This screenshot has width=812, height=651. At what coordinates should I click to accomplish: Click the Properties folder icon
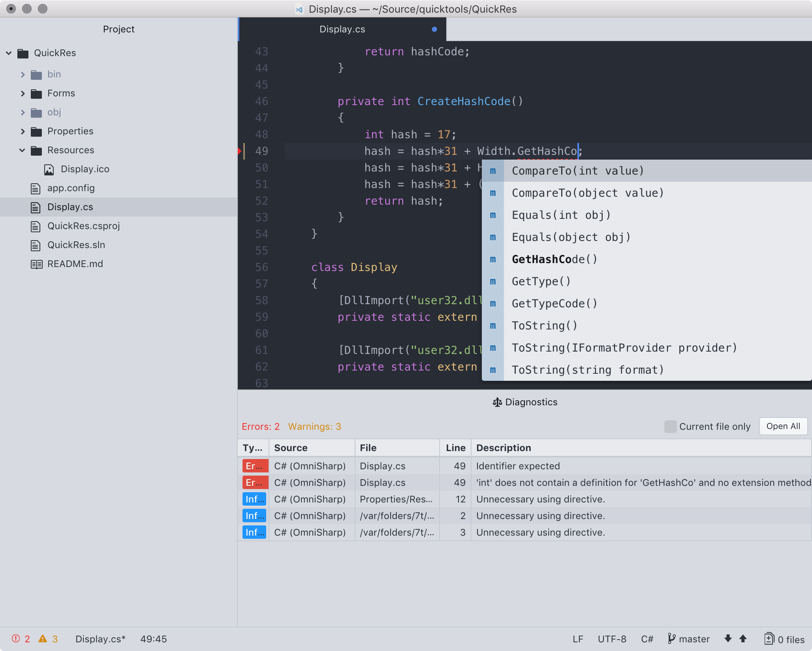click(x=36, y=132)
